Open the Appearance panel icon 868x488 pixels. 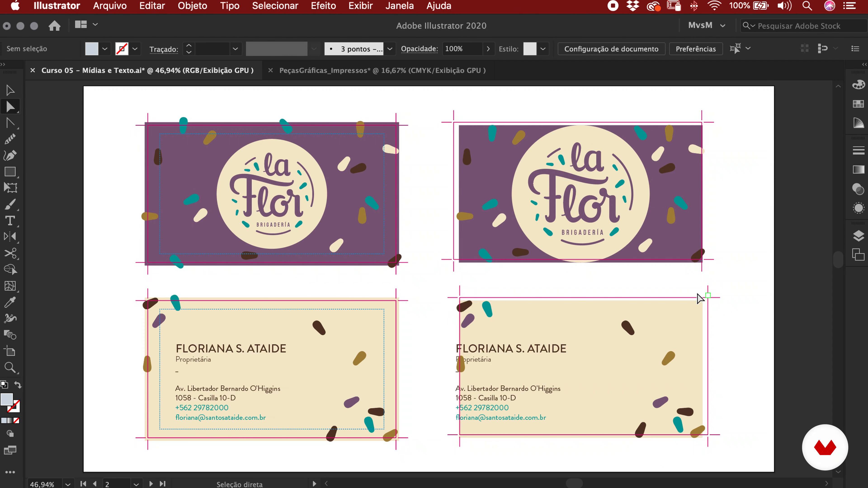(x=858, y=208)
